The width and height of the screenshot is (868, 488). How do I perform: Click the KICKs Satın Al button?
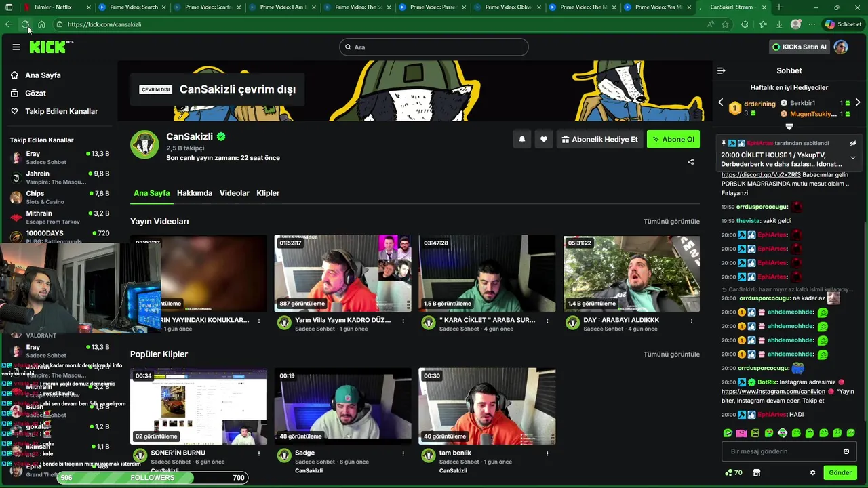coord(800,47)
